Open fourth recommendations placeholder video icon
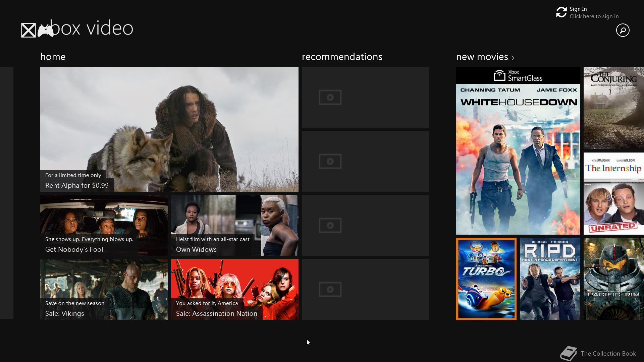Viewport: 644px width, 362px height. pyautogui.click(x=330, y=290)
